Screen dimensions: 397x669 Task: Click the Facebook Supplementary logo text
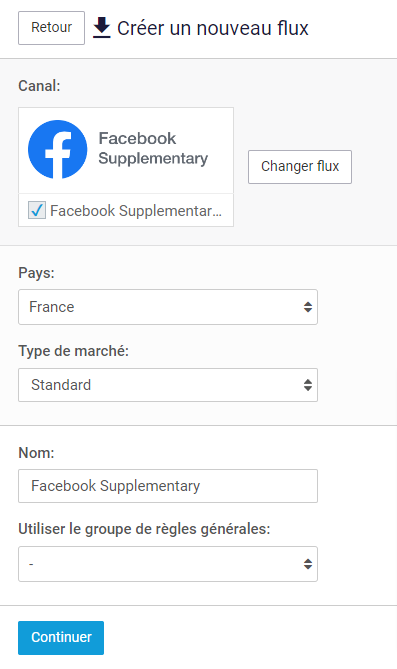click(153, 148)
